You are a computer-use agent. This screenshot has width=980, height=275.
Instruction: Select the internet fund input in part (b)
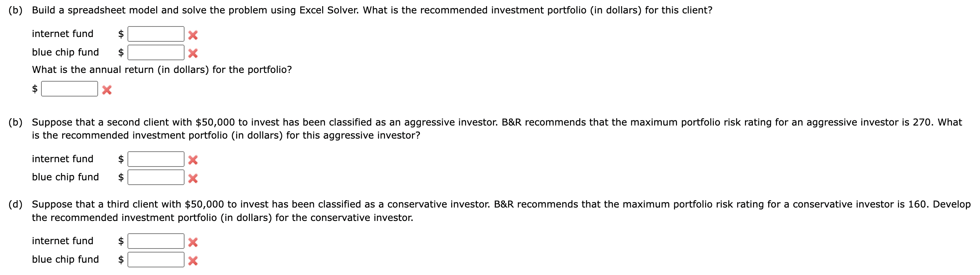click(156, 34)
